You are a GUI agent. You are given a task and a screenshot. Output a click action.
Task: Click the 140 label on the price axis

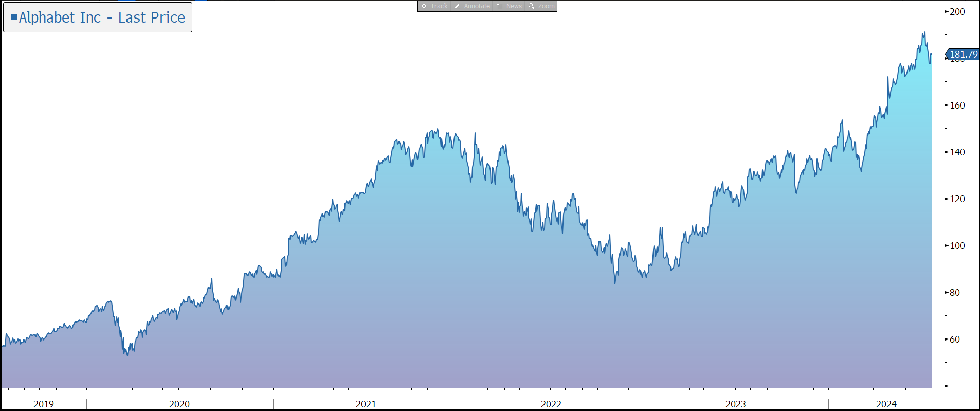(x=957, y=152)
